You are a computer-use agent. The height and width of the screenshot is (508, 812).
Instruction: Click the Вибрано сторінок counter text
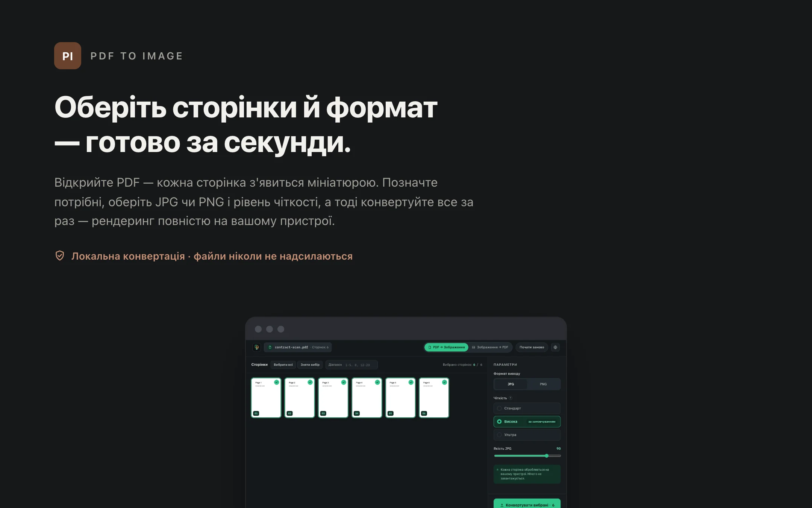[x=462, y=365]
